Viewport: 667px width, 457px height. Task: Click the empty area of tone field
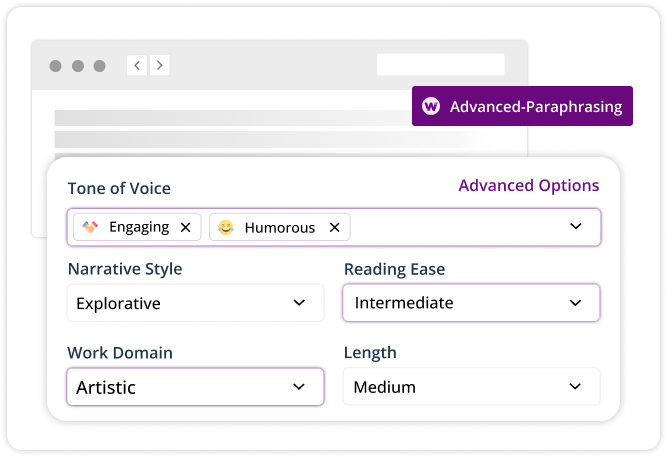[x=450, y=227]
